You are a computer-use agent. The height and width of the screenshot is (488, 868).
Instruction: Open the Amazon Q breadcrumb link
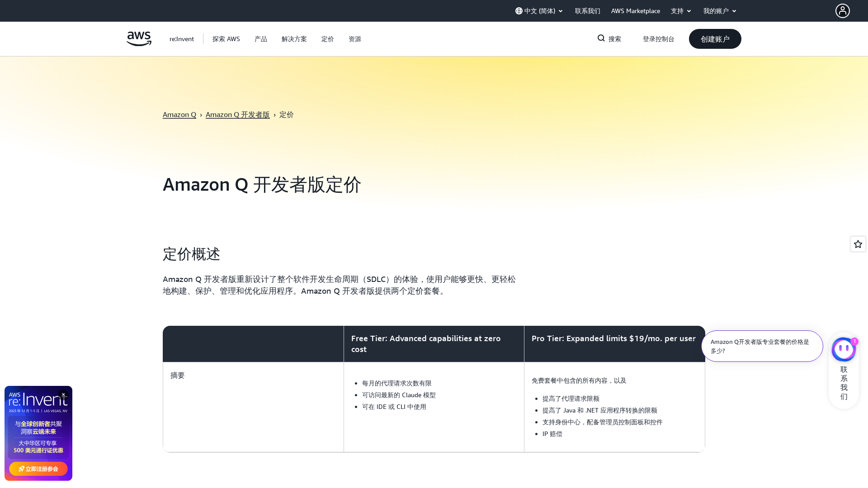[x=179, y=115]
